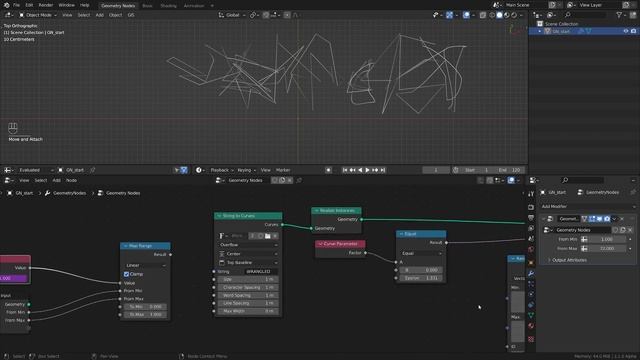This screenshot has width=640, height=360.
Task: Open Linear interpolation dropdown on Map Range
Action: 145,265
